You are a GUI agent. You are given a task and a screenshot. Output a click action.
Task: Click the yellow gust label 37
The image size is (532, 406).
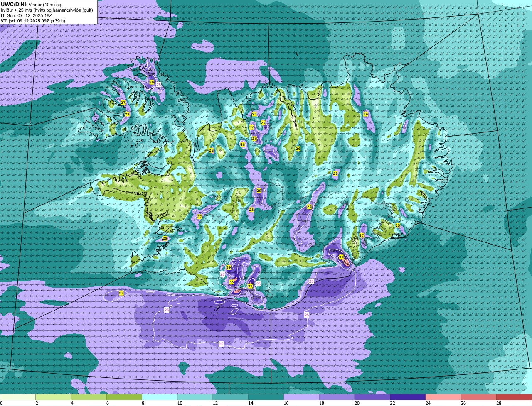[x=250, y=286]
